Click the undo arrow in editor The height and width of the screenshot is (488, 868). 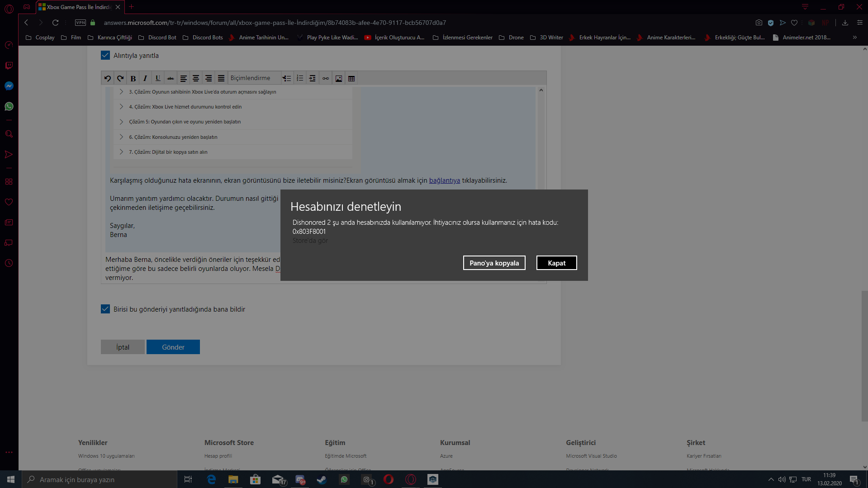108,78
